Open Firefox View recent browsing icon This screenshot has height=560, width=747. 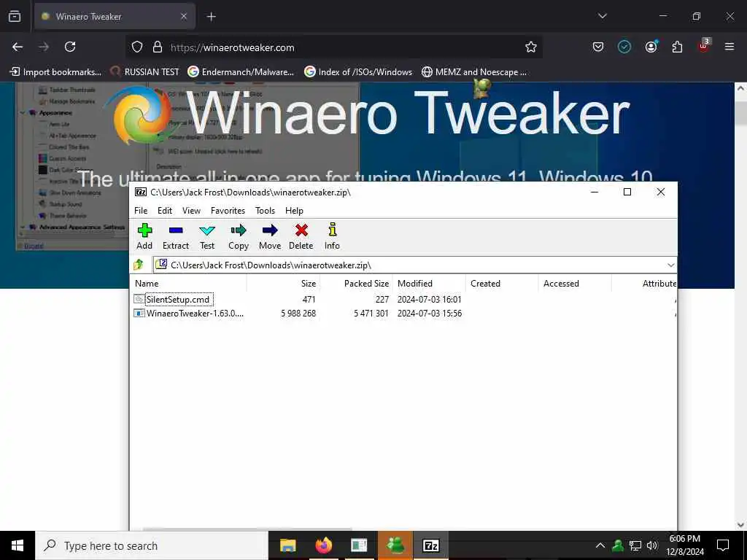pos(15,16)
